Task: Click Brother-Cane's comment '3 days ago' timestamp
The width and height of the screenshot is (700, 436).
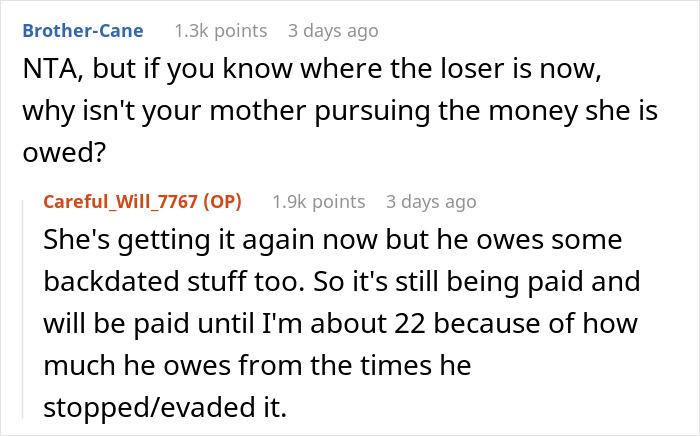Action: pyautogui.click(x=333, y=31)
